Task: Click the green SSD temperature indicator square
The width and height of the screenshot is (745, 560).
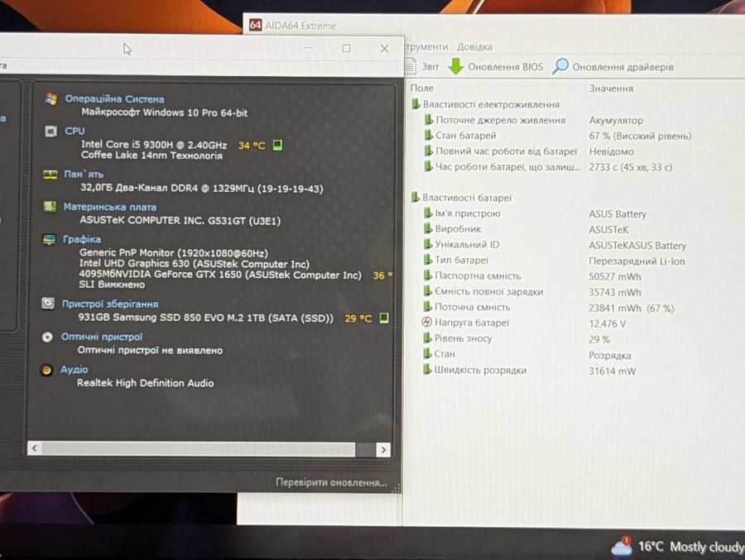Action: pyautogui.click(x=384, y=318)
